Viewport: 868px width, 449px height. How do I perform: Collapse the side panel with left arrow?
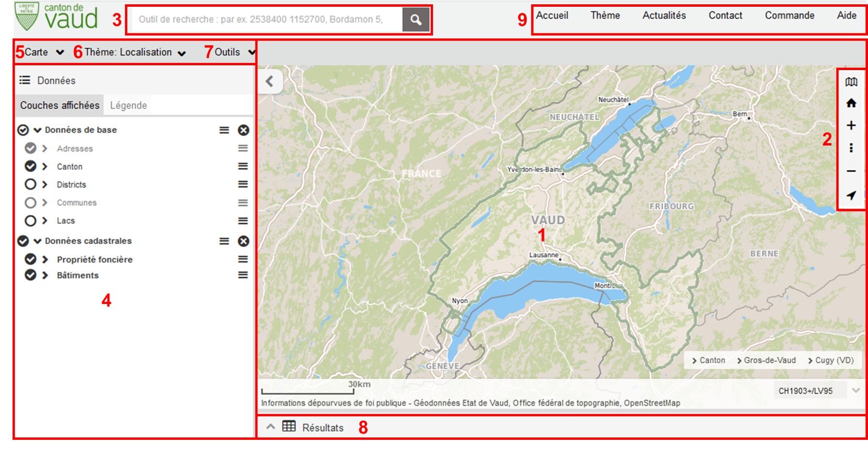270,81
